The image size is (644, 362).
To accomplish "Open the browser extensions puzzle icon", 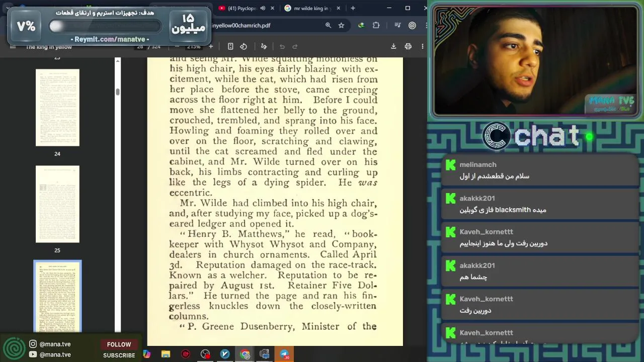I will [x=376, y=25].
